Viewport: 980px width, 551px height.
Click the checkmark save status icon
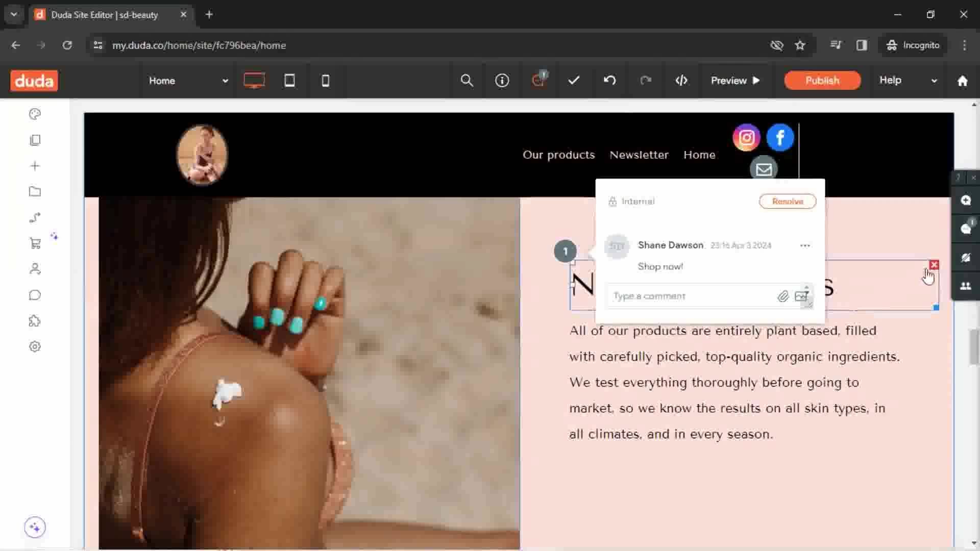tap(574, 80)
